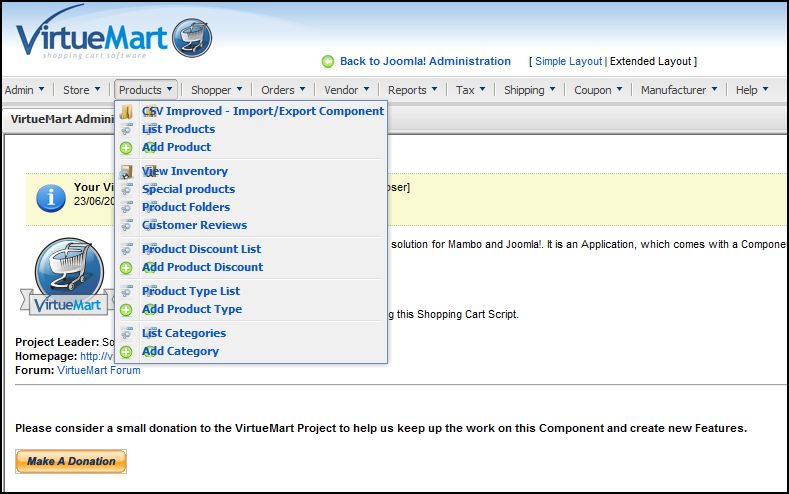Click the icon beside Special products
Screen dimensions: 789x494
(x=126, y=189)
